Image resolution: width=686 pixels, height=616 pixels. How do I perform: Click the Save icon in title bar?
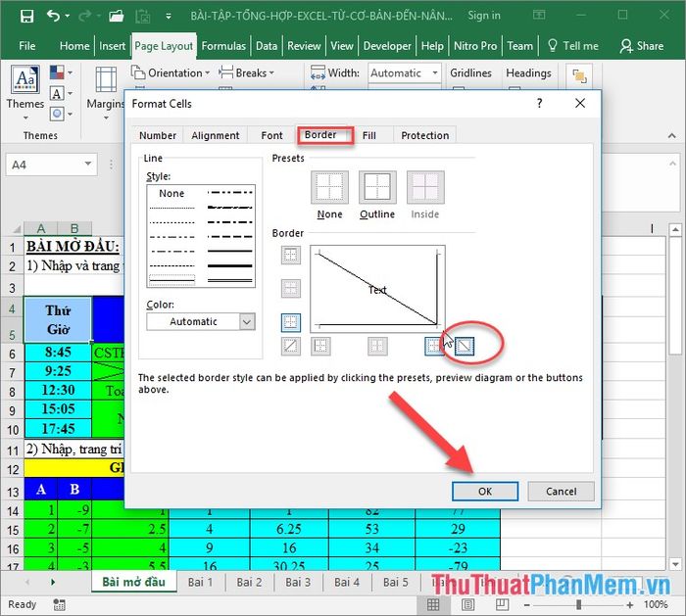point(26,17)
